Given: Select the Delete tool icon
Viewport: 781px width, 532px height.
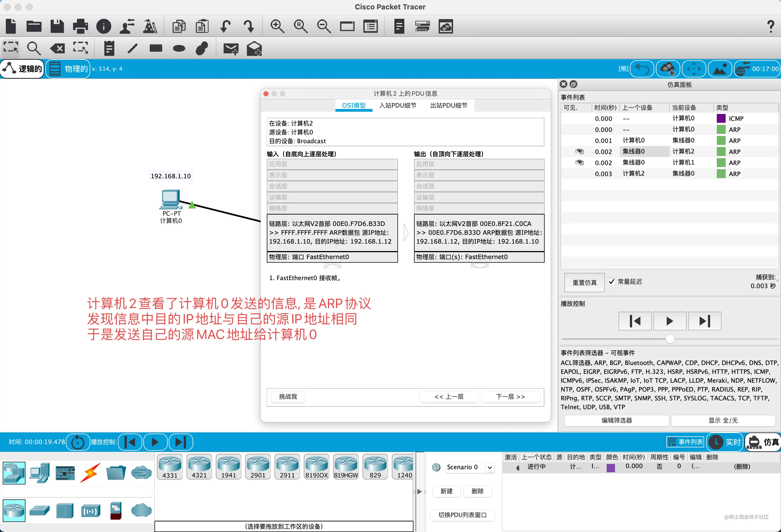Looking at the screenshot, I should tap(57, 48).
